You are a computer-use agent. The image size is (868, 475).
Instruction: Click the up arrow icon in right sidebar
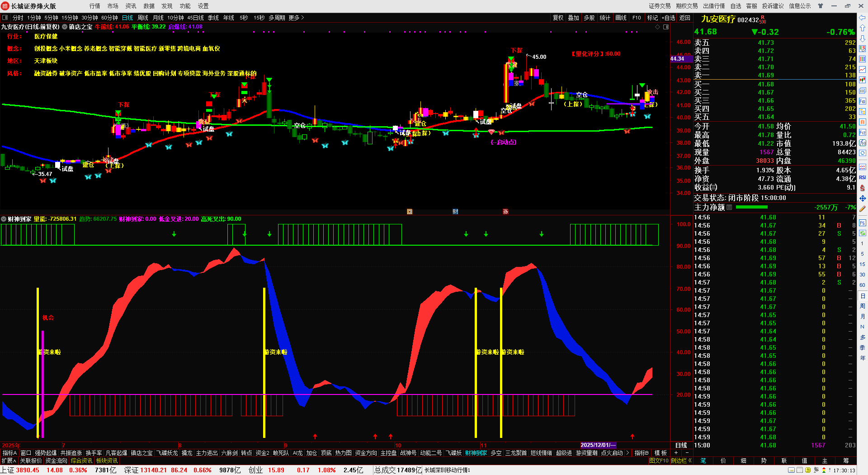pos(863,28)
